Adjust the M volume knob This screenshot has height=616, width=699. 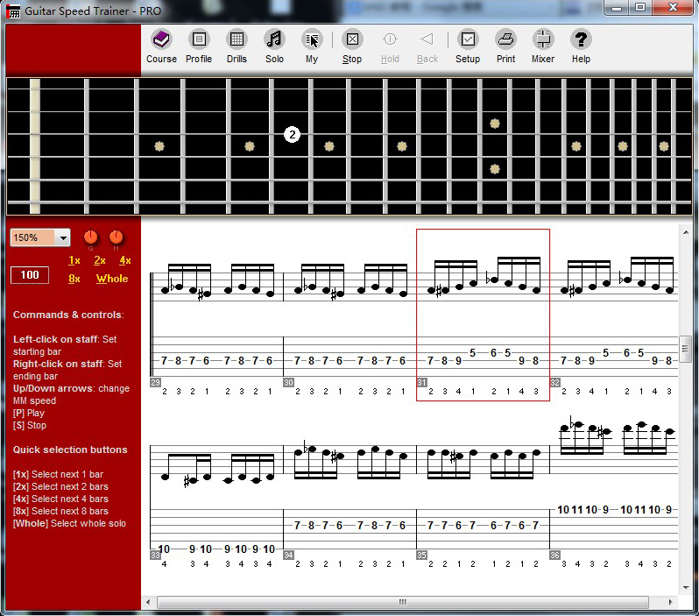(116, 237)
